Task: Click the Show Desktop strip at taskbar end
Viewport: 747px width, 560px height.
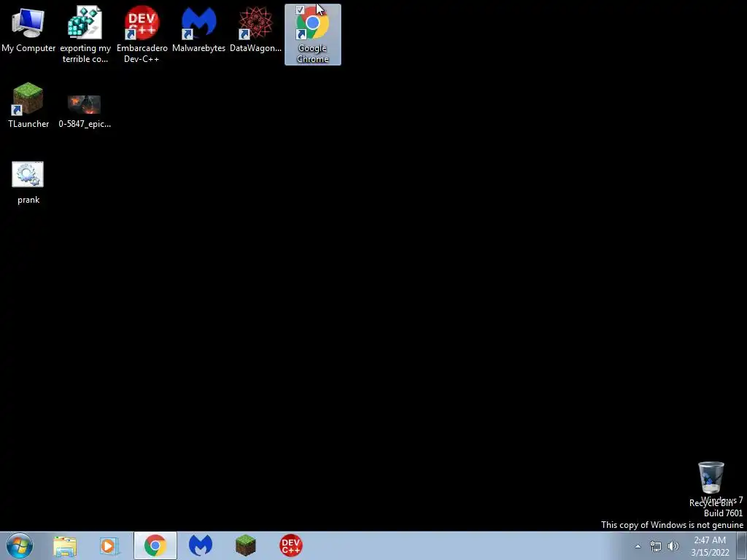Action: 742,545
